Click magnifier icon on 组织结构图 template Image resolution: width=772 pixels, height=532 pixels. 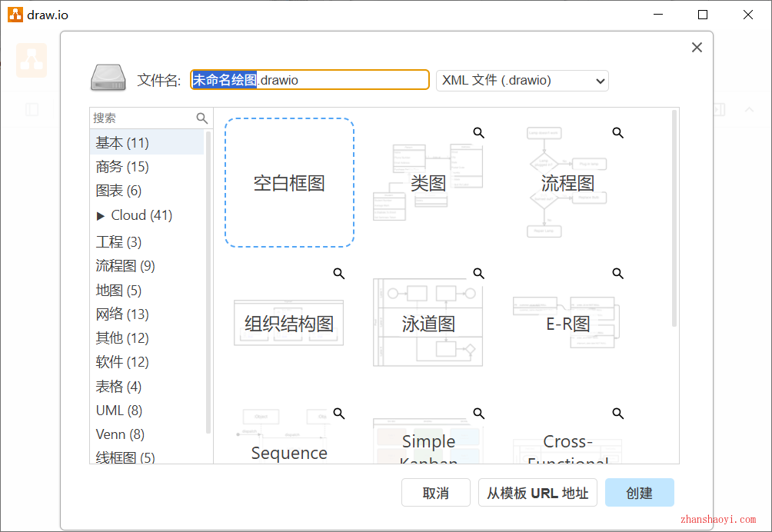click(x=338, y=274)
